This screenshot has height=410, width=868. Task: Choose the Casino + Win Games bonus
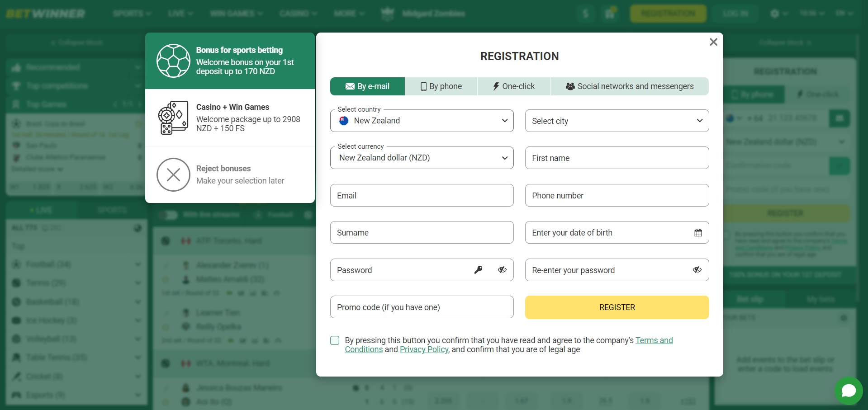230,118
